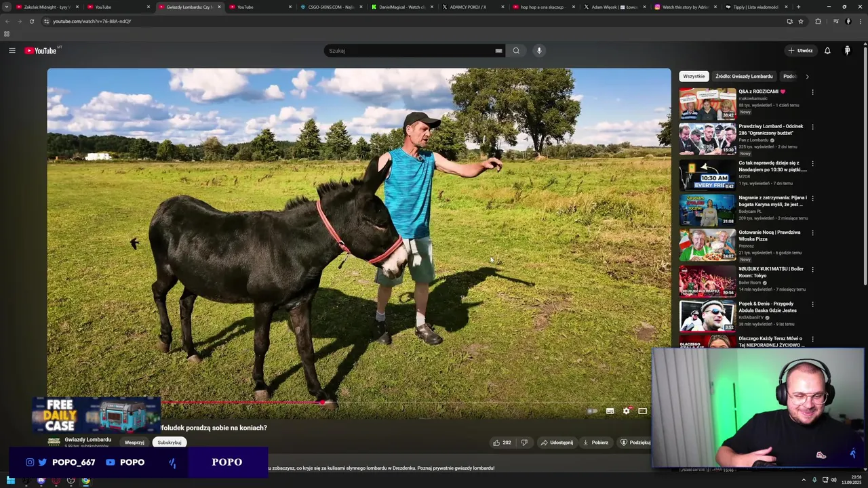Viewport: 868px width, 488px height.
Task: Open options for Nasdaqiem 10:30 video
Action: pos(812,163)
